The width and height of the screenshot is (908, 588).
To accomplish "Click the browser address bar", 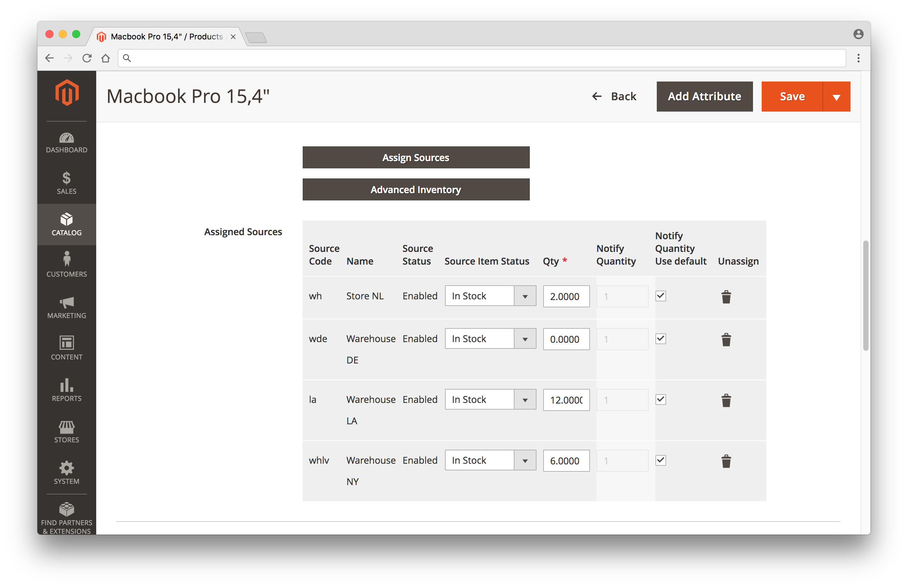I will point(482,58).
